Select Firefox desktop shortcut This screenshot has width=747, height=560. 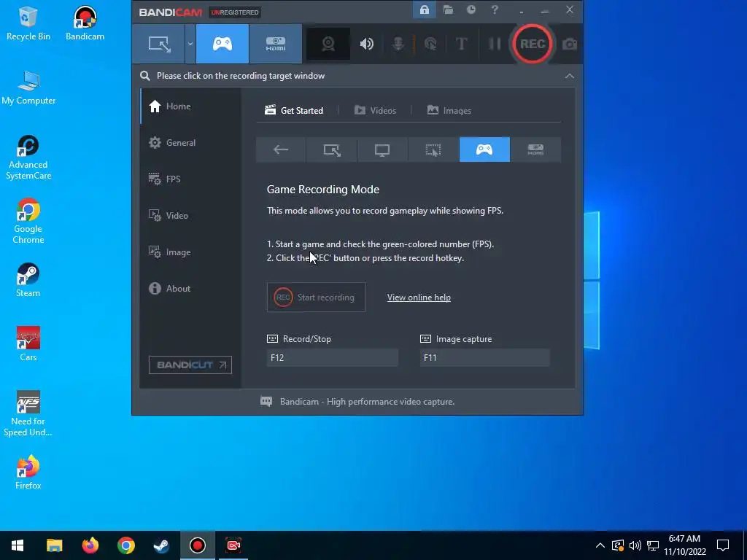coord(28,472)
